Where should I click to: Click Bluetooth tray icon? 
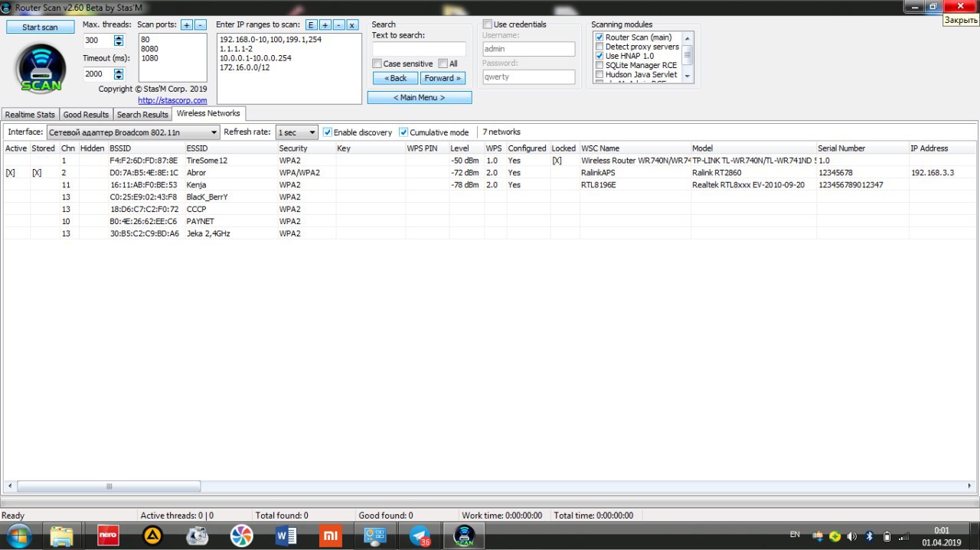click(x=870, y=536)
